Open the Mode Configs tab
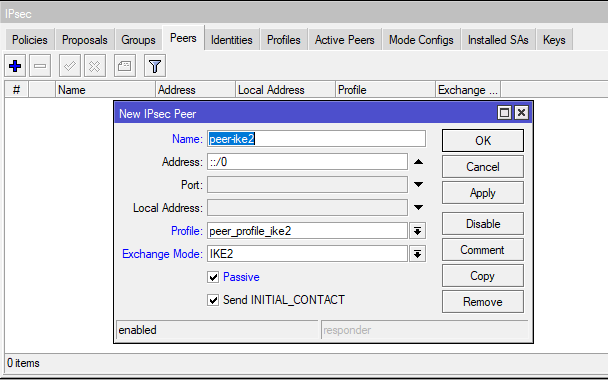This screenshot has height=380, width=608. point(421,40)
